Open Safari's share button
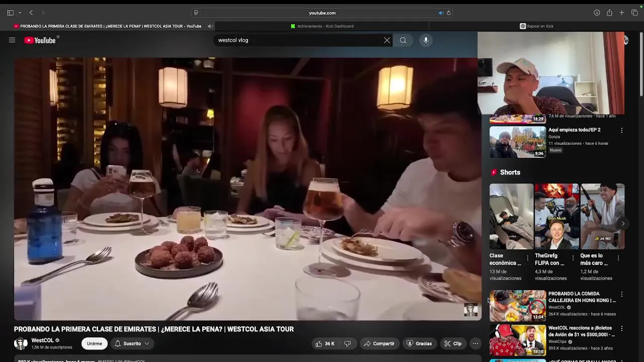Viewport: 644px width, 362px height. (609, 13)
